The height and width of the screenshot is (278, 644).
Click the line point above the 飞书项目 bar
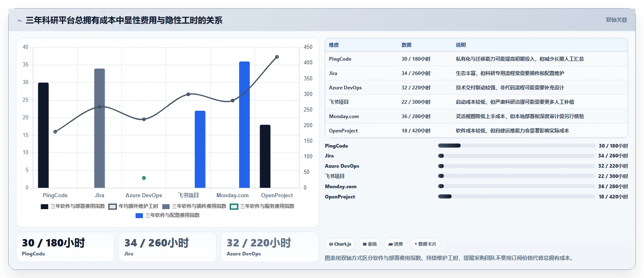click(188, 94)
